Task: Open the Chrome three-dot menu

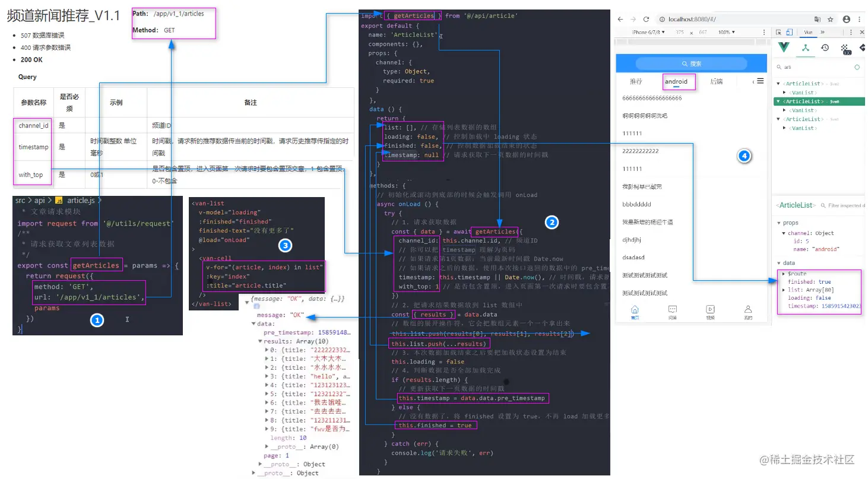Action: tap(860, 19)
